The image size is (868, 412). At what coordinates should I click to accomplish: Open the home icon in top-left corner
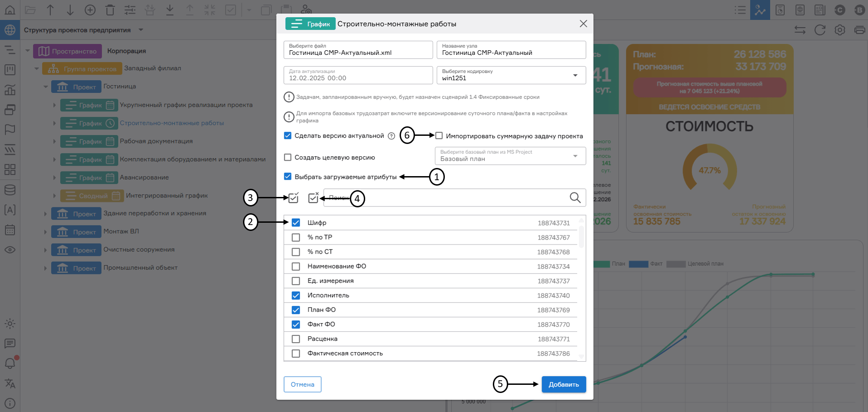[x=10, y=10]
